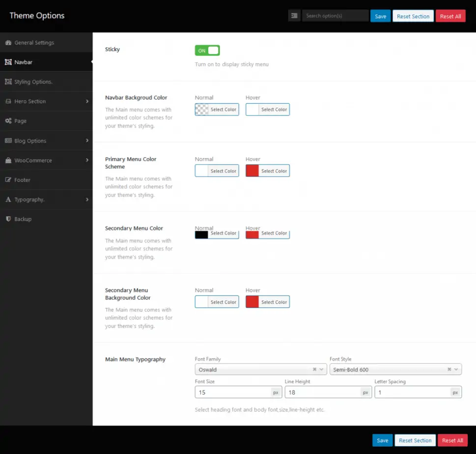The width and height of the screenshot is (476, 454).
Task: Click the expand-all list icon beside search
Action: tap(294, 16)
